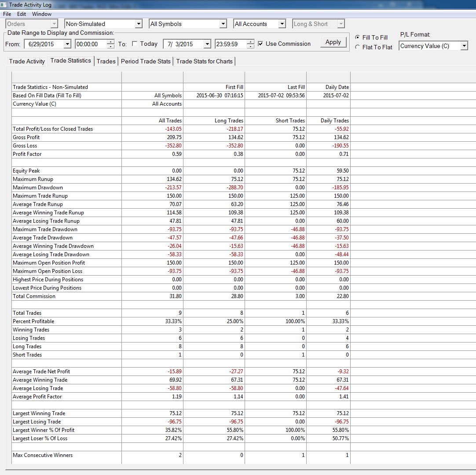Click the Trade Activity Log title bar icon
The width and height of the screenshot is (476, 475).
coord(4,4)
